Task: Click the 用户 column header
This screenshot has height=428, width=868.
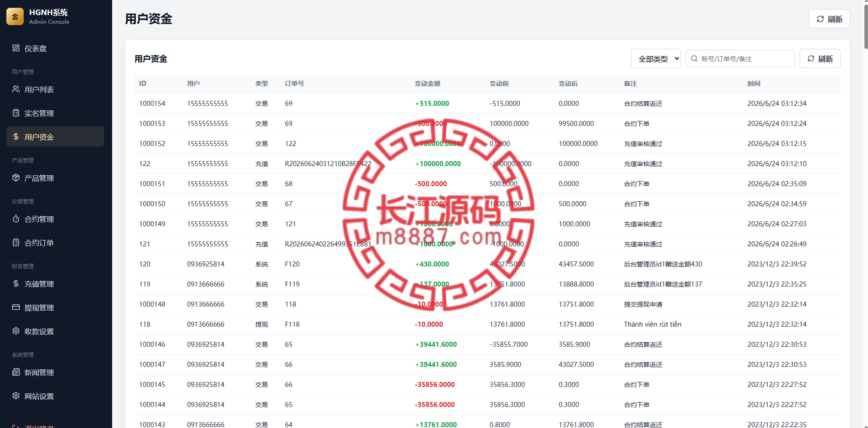Action: click(x=193, y=84)
